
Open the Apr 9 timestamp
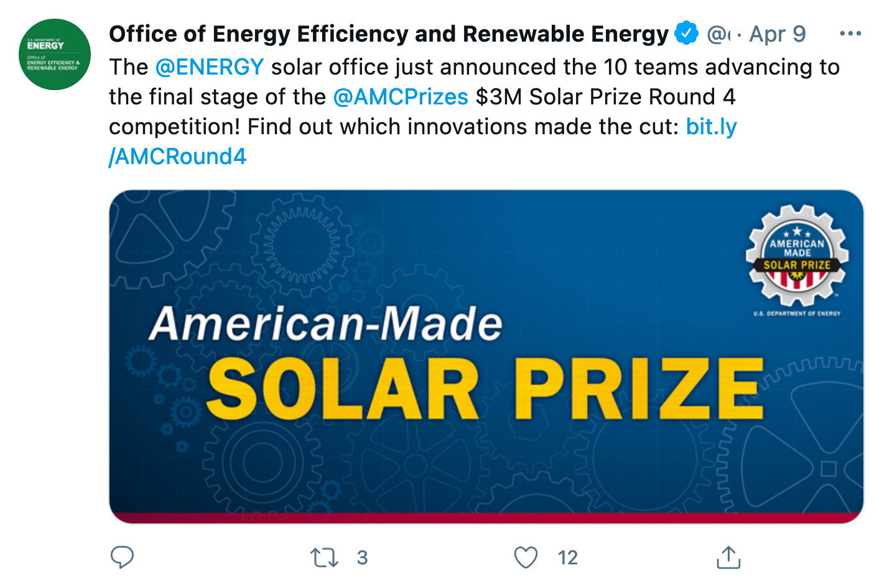[778, 34]
